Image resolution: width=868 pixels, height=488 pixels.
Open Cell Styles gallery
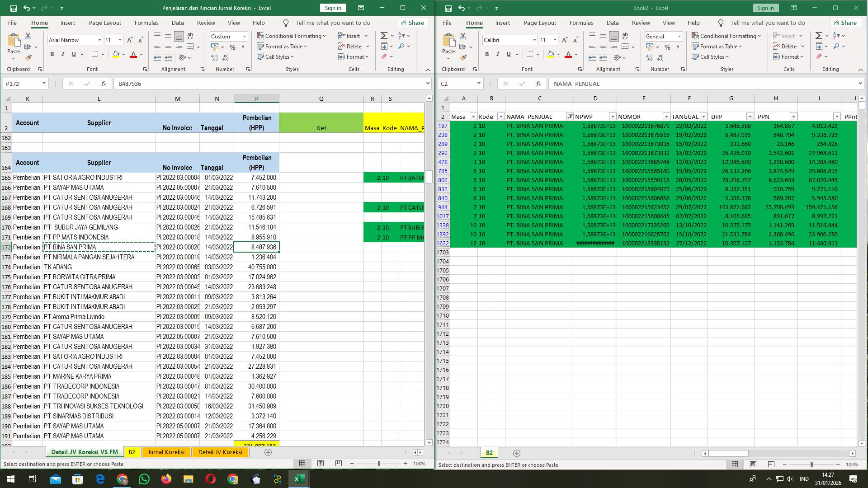click(x=275, y=56)
